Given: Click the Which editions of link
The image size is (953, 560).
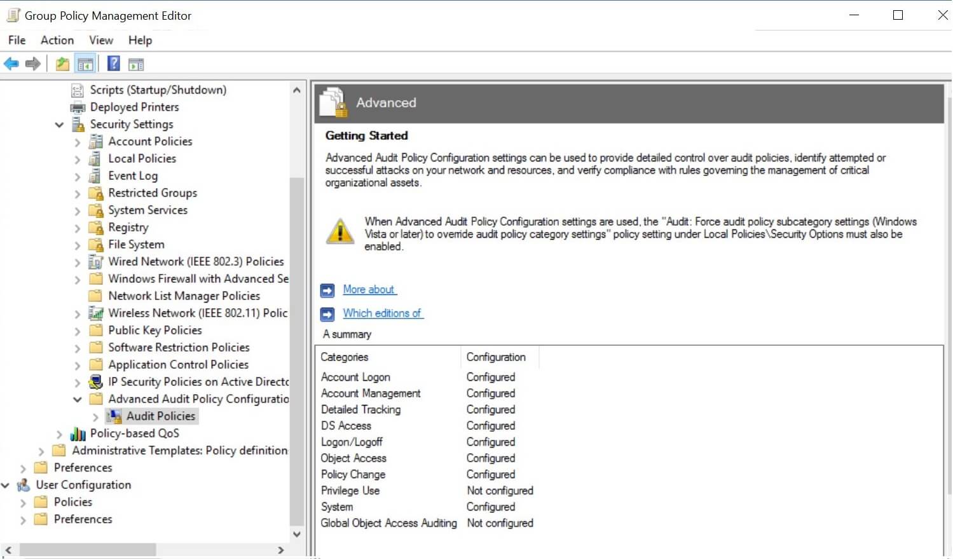Looking at the screenshot, I should (x=381, y=313).
